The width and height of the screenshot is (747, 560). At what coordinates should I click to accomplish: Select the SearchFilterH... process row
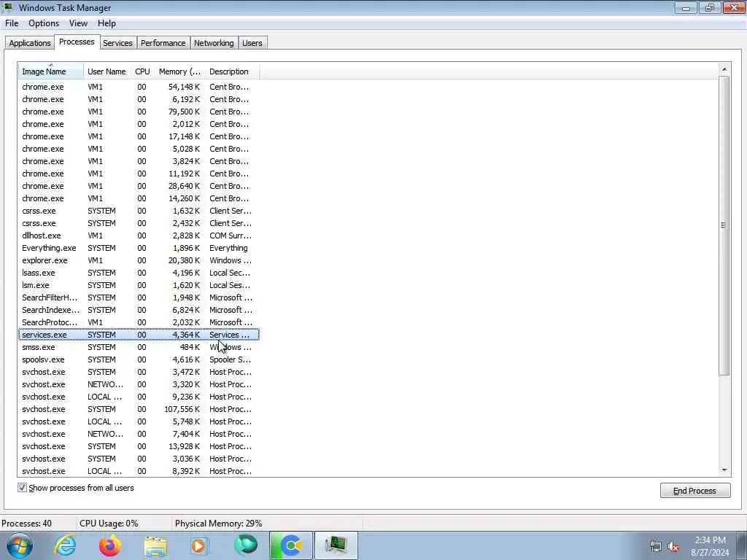point(139,297)
